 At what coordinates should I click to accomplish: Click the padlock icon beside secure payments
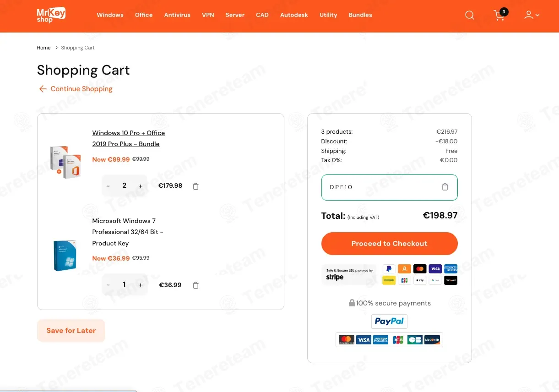pos(352,303)
